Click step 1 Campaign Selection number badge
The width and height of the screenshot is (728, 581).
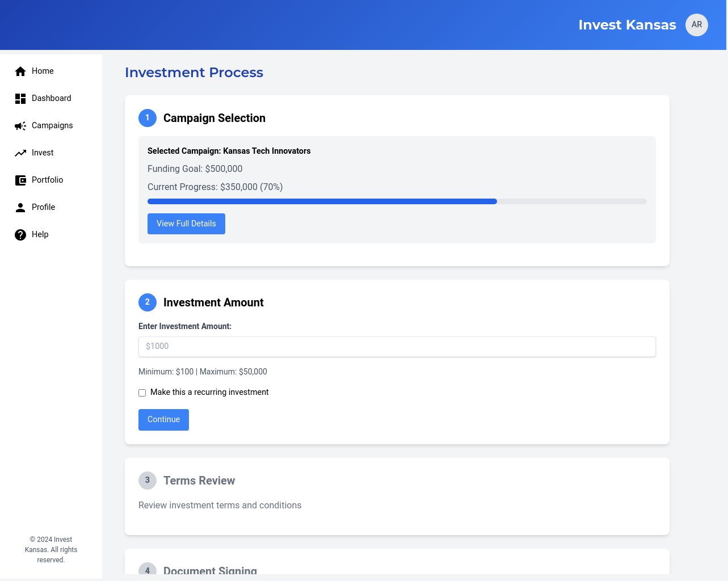coord(148,118)
